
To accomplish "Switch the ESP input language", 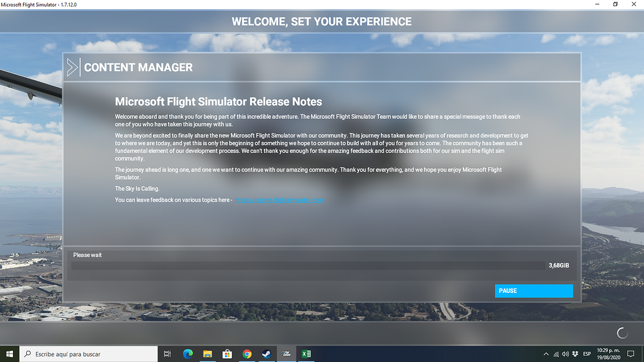I will coord(587,354).
